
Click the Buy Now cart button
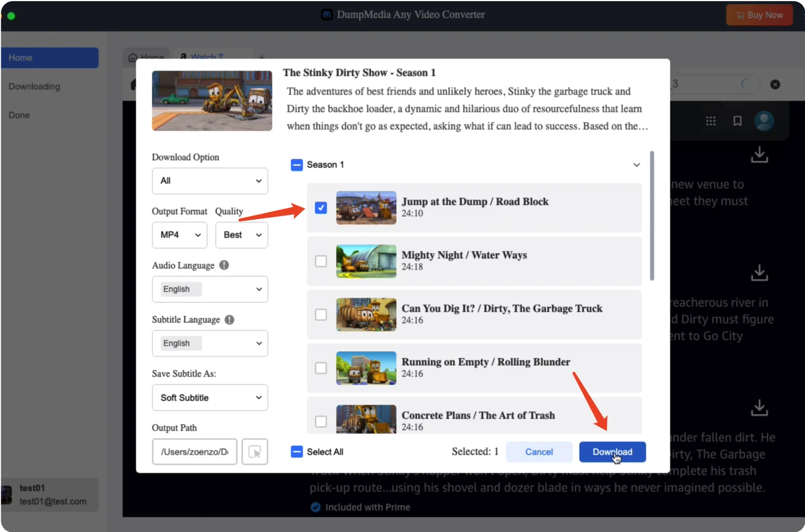coord(760,15)
